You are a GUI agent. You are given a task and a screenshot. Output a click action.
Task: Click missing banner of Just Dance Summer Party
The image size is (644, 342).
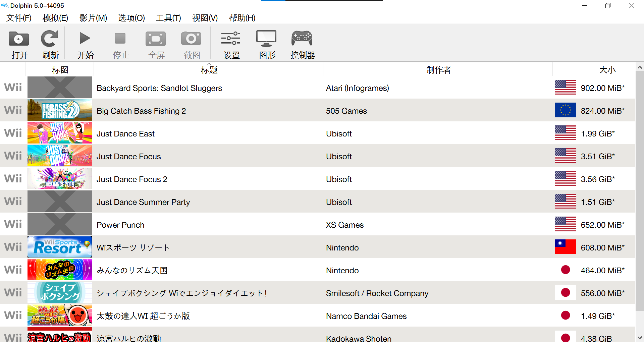(60, 201)
